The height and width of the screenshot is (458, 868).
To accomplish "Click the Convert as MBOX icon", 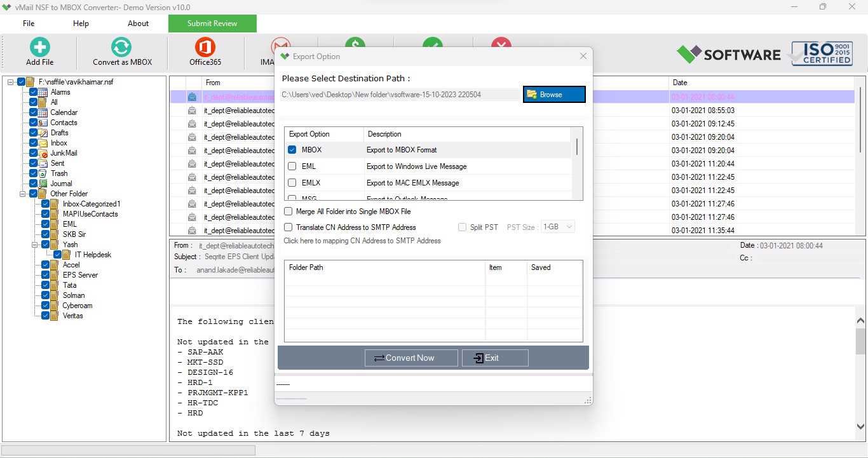I will 121,47.
